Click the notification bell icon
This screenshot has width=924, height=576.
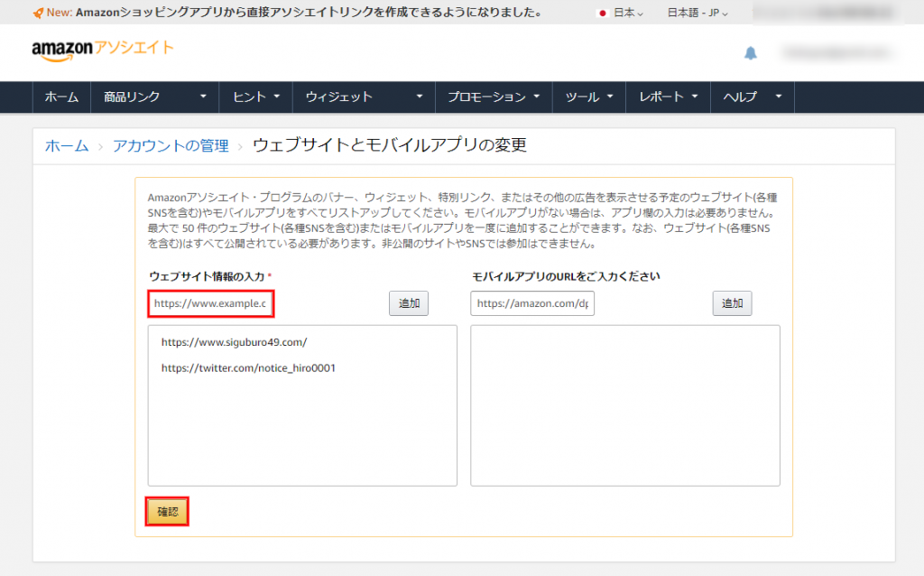point(750,53)
